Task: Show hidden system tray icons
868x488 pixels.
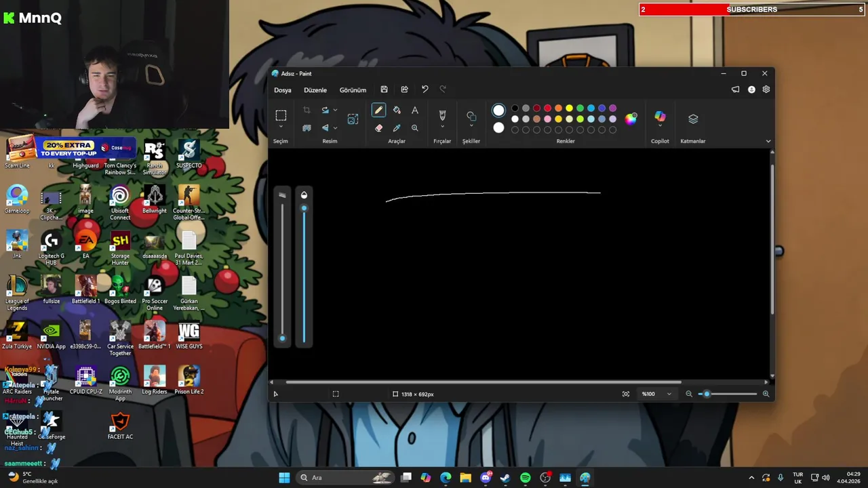Action: (x=751, y=478)
